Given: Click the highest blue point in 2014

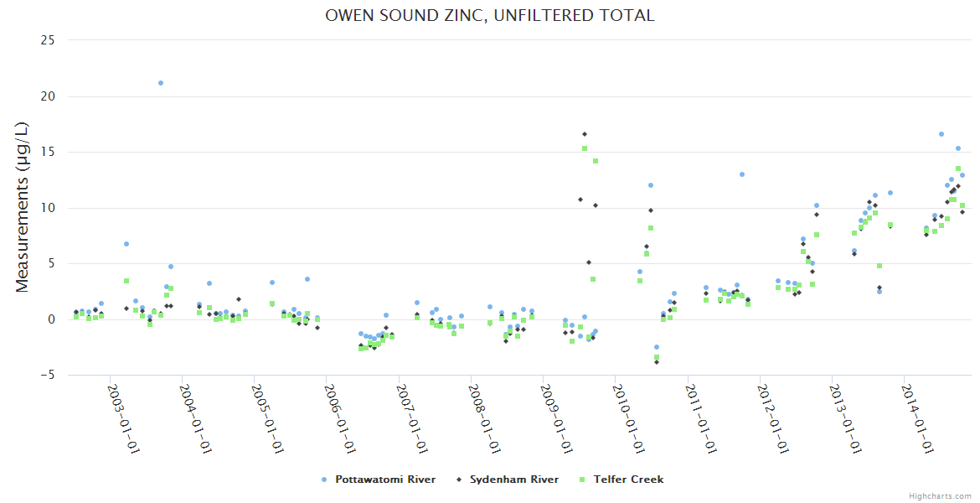Looking at the screenshot, I should coord(941,134).
